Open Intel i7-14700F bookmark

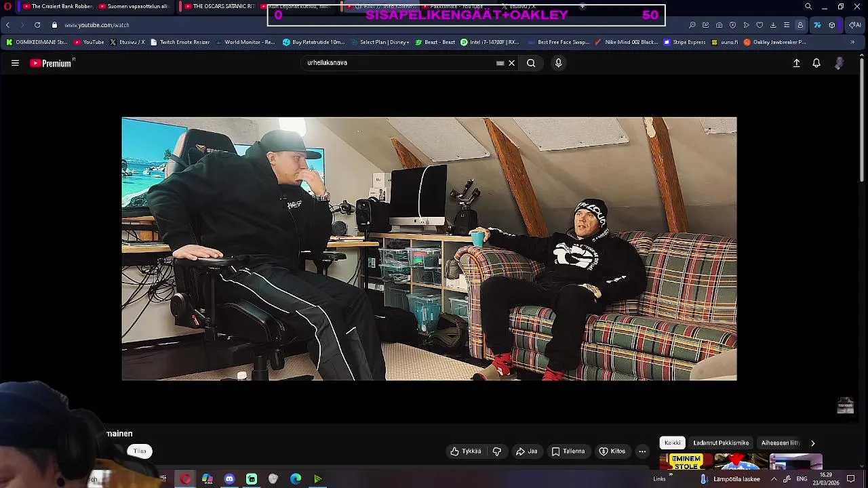(490, 42)
